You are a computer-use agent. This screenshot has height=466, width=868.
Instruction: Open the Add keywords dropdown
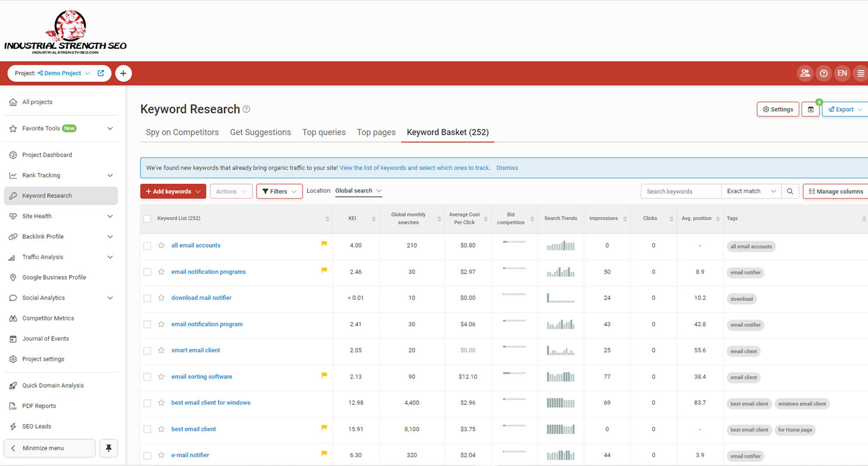click(173, 191)
